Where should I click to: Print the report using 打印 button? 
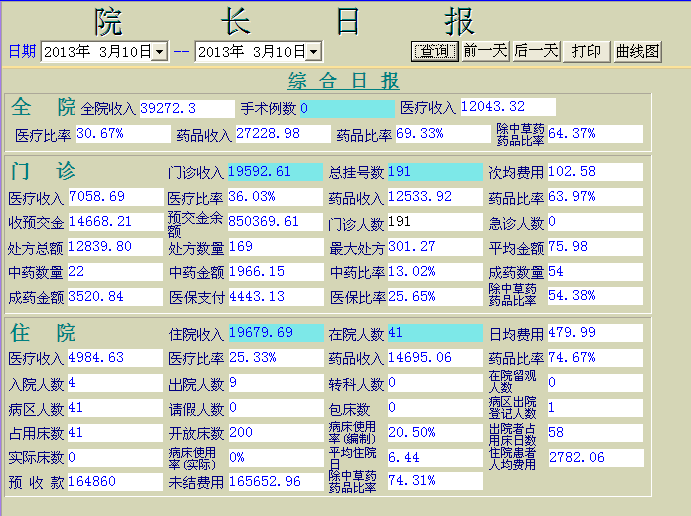click(x=587, y=52)
